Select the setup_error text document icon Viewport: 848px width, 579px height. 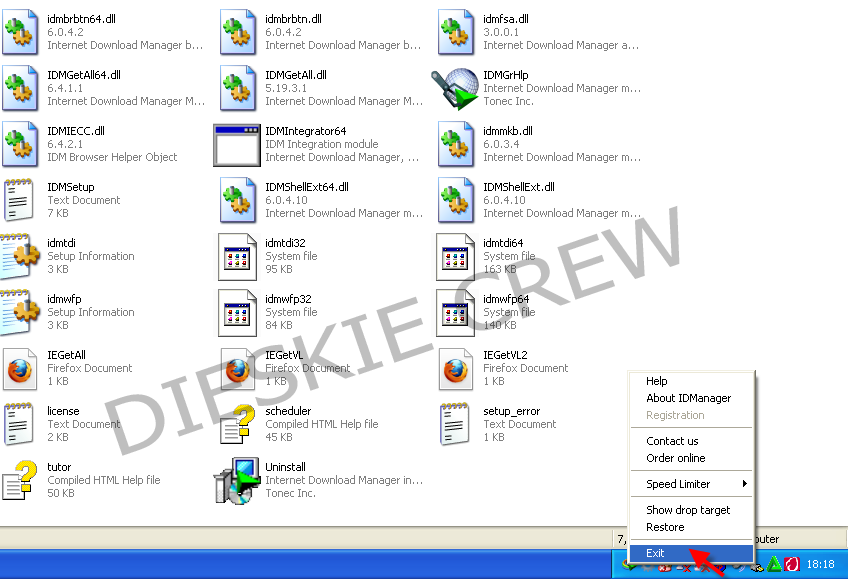point(454,424)
